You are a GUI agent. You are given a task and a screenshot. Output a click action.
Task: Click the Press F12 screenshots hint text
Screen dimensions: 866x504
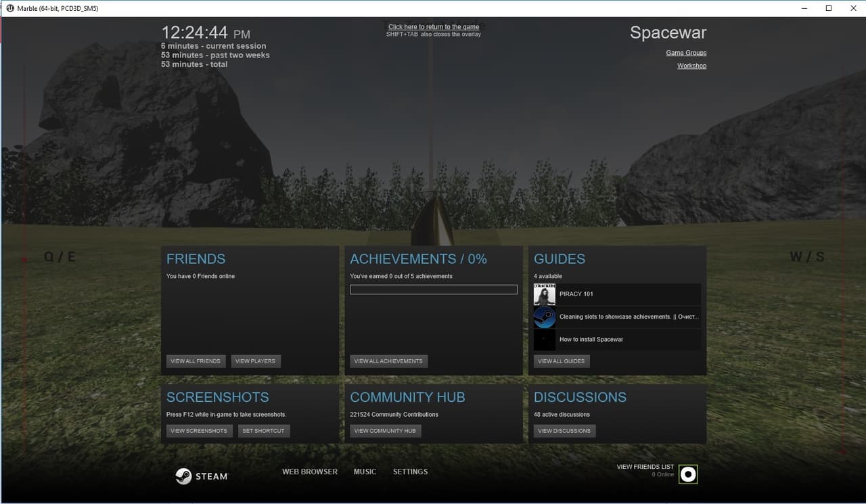coord(227,415)
